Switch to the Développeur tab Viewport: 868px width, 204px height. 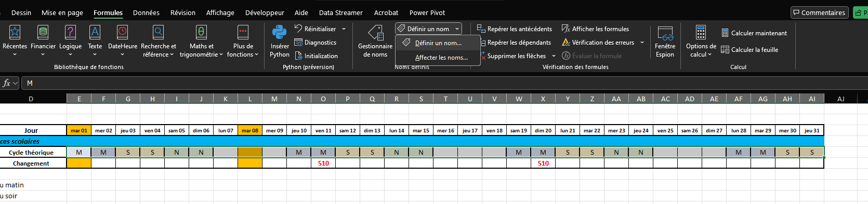(x=265, y=12)
